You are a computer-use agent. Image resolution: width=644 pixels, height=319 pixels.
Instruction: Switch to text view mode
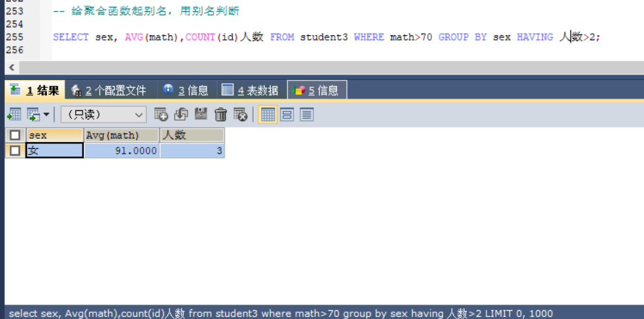click(x=307, y=114)
